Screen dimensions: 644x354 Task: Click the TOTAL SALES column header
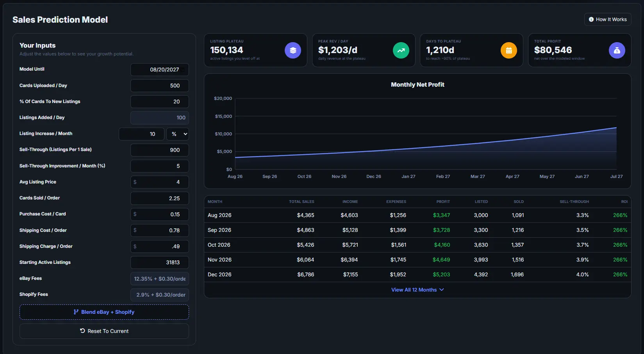coord(301,202)
